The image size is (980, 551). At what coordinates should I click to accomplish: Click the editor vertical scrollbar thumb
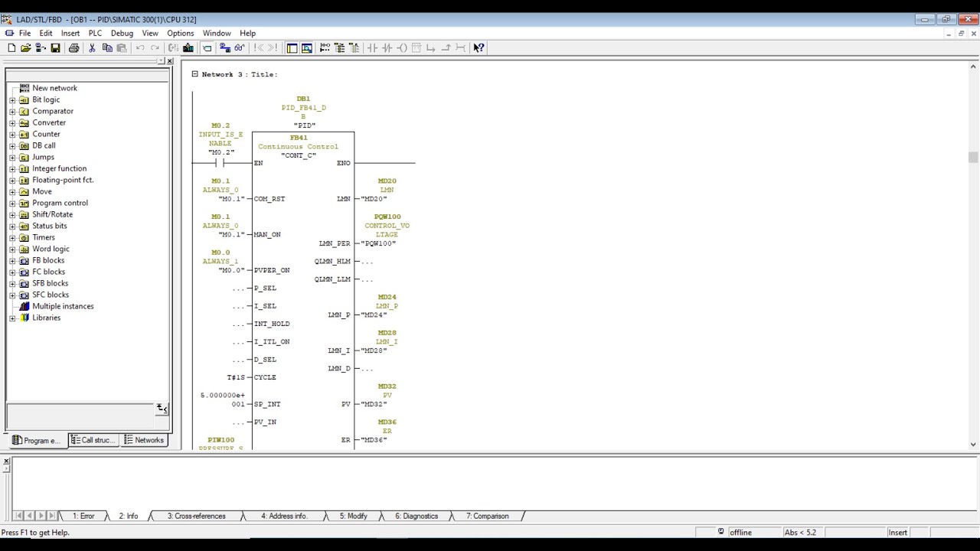click(x=973, y=157)
